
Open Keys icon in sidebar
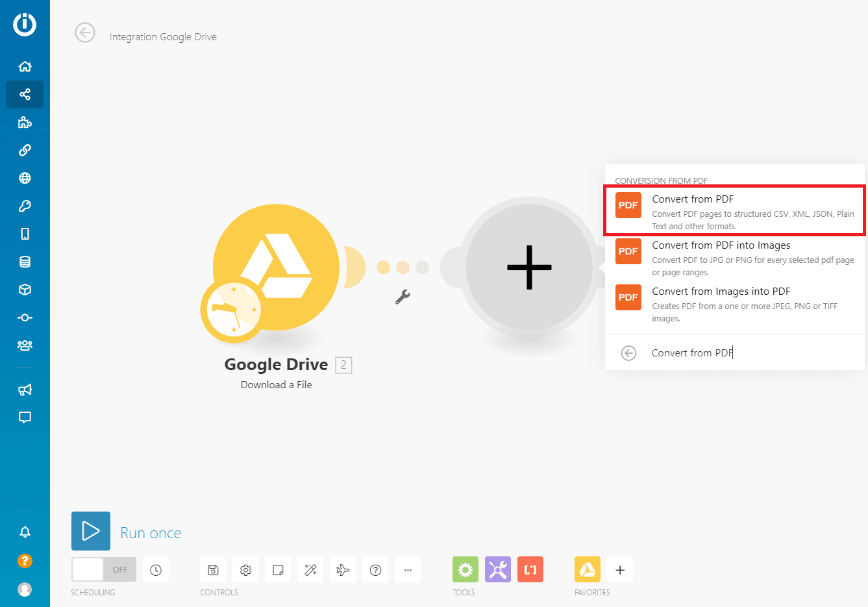click(x=25, y=206)
